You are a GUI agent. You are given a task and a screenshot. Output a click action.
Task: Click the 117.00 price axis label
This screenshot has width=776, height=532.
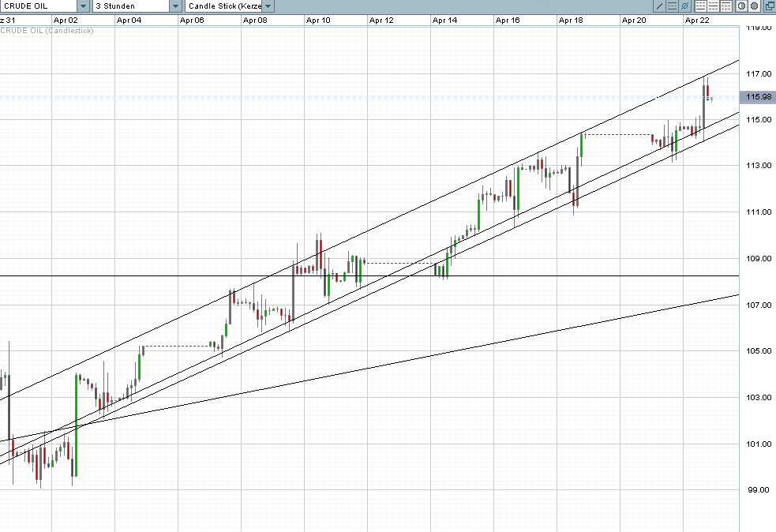click(759, 73)
